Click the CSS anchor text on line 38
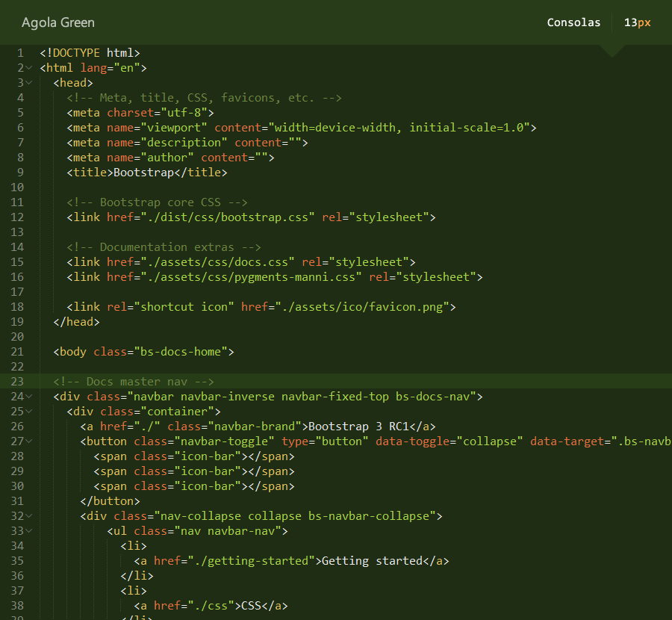The height and width of the screenshot is (620, 672). click(x=251, y=606)
